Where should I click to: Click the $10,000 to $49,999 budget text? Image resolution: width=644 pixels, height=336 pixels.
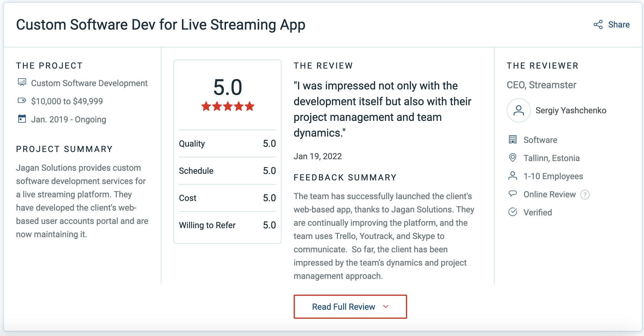coord(67,101)
